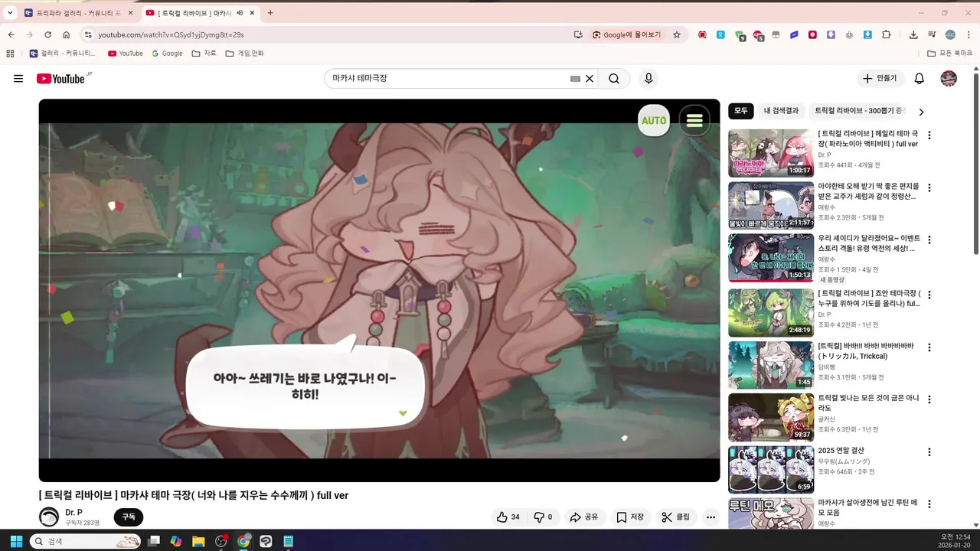
Task: Open the YouTube account avatar menu
Action: 949,78
